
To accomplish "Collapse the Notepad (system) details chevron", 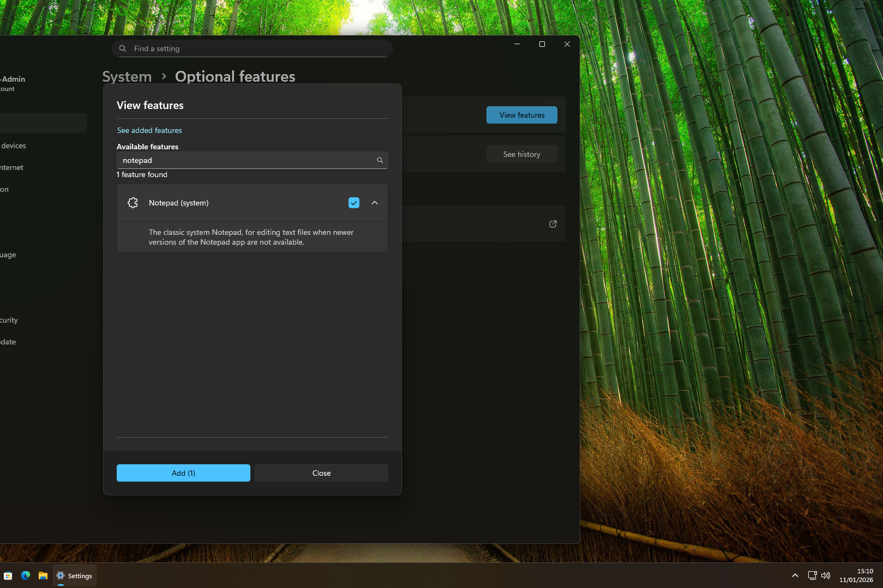I will [375, 203].
